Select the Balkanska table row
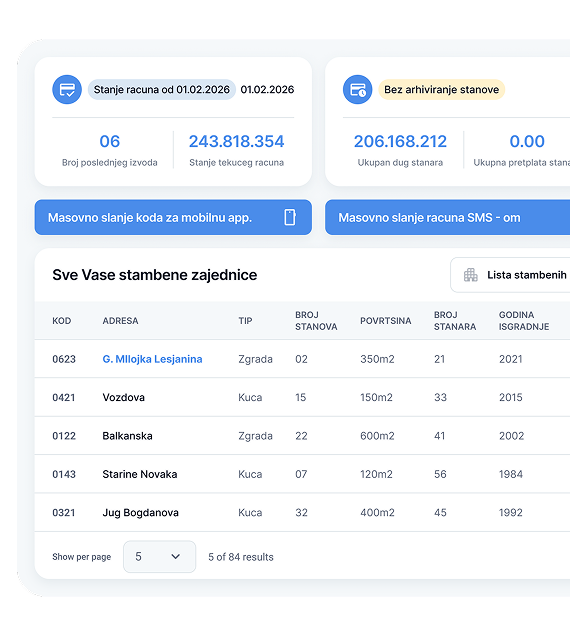The image size is (570, 636). (x=302, y=436)
